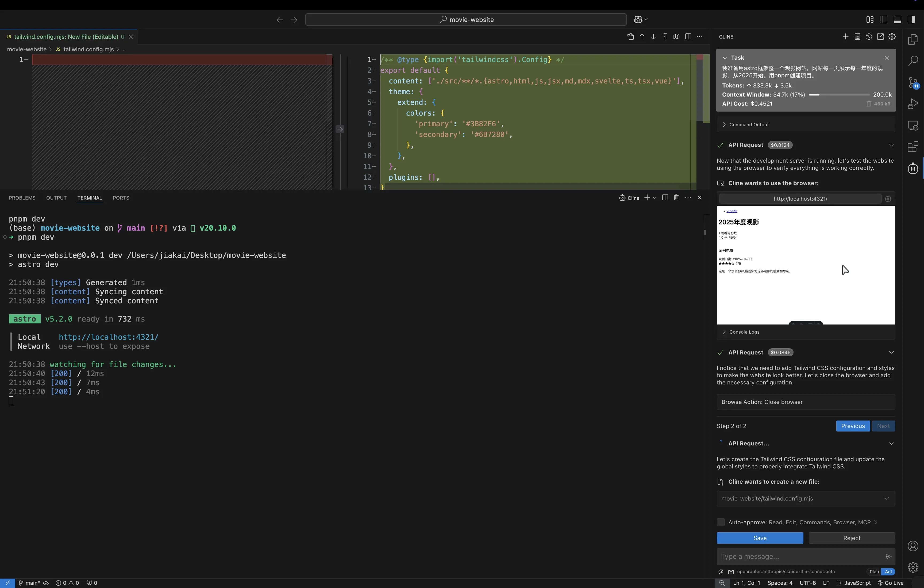Click the Context Window progress bar
This screenshot has width=924, height=588.
pos(839,94)
